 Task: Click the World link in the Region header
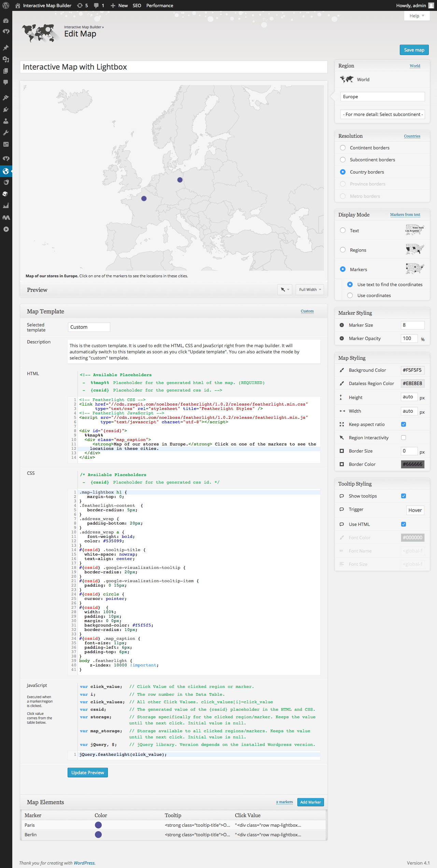click(415, 66)
